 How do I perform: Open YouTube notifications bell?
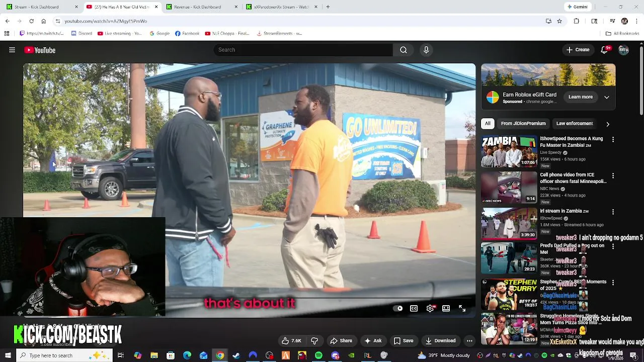click(604, 50)
